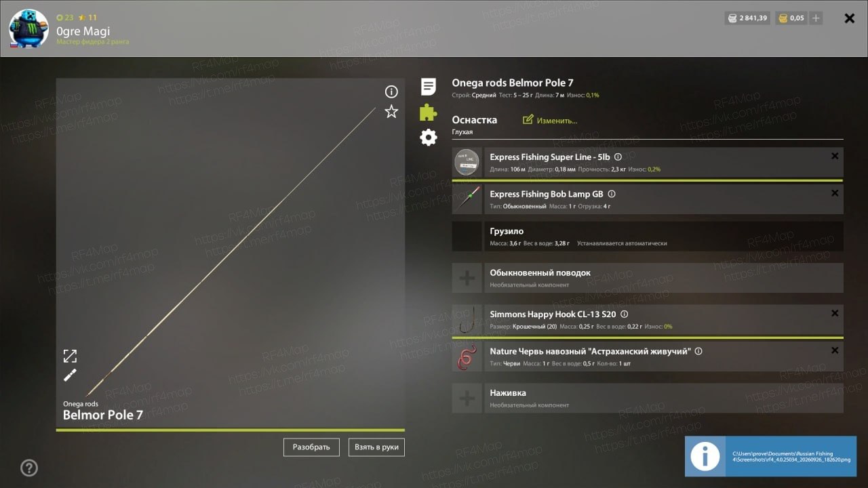Add gold using the plus button

point(816,18)
